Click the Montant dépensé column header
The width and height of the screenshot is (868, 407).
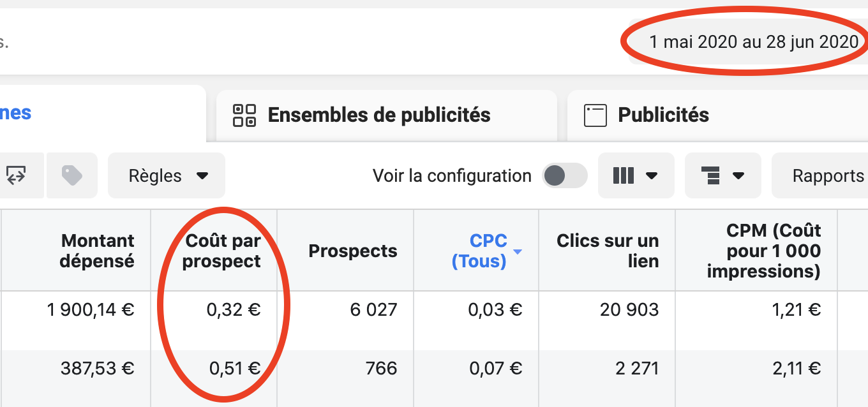click(97, 251)
